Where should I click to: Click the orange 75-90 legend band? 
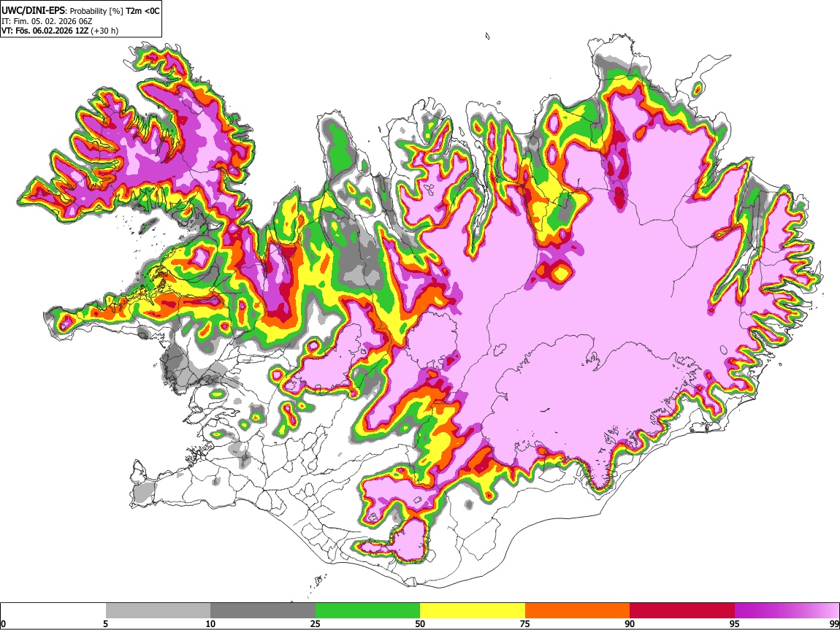point(577,610)
